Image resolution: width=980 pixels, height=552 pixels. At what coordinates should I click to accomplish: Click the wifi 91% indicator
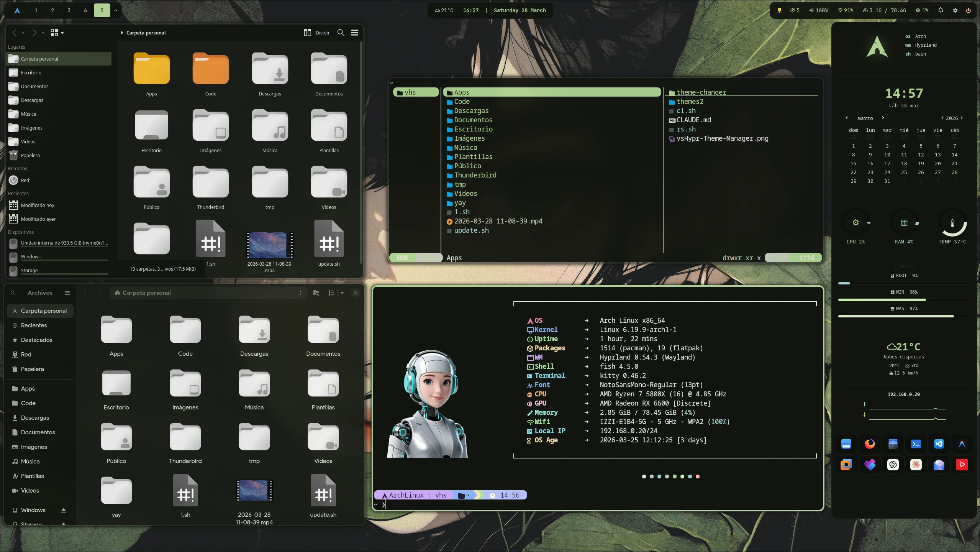846,10
